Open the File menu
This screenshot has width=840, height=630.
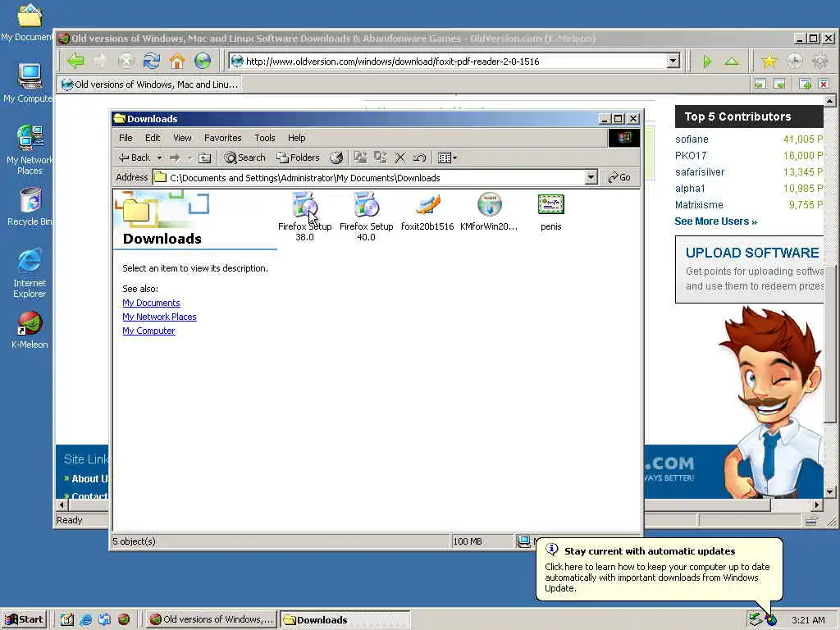126,138
